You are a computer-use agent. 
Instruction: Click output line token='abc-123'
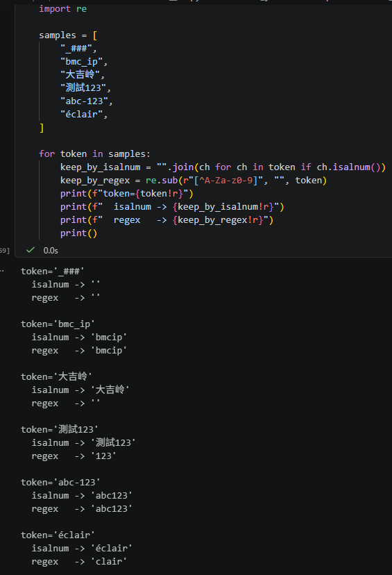click(x=60, y=483)
